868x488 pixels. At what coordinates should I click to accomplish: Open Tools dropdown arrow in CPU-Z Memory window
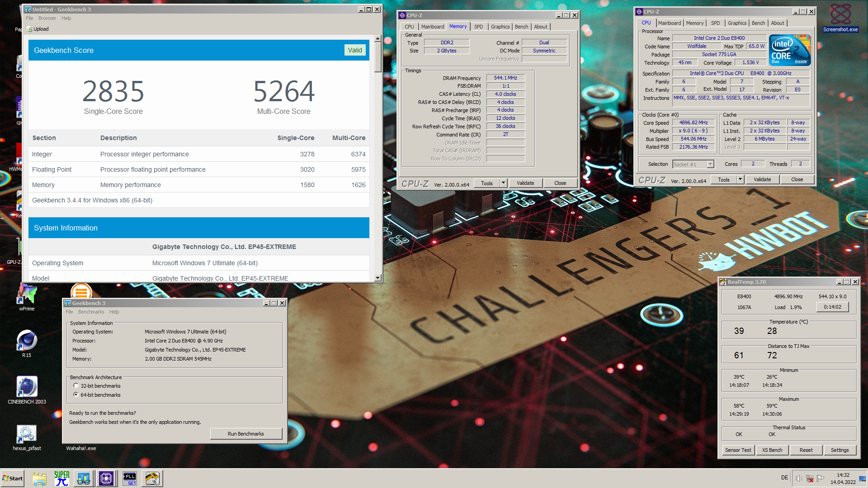click(503, 183)
